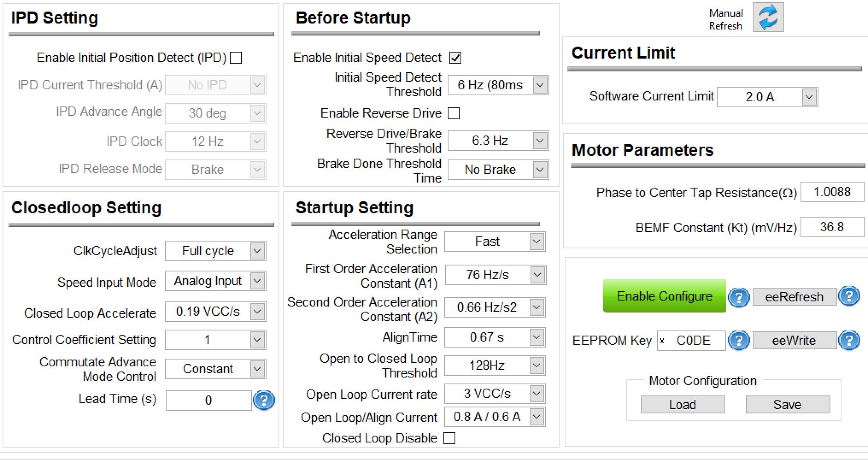The width and height of the screenshot is (868, 460).
Task: Expand Speed Input Mode dropdown
Action: pos(257,281)
